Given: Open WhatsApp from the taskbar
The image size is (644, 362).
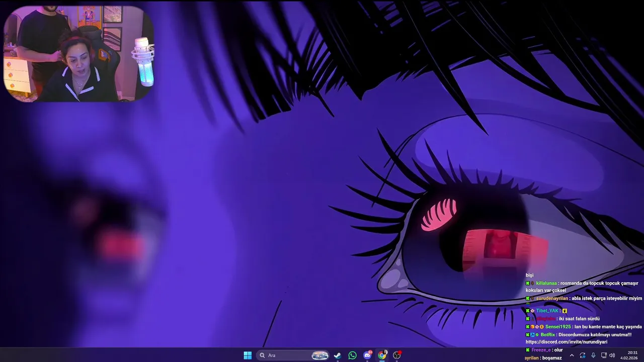Looking at the screenshot, I should pos(352,355).
